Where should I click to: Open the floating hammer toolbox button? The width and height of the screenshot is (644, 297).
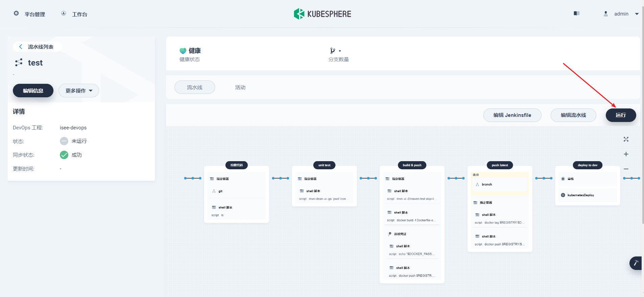pyautogui.click(x=636, y=263)
